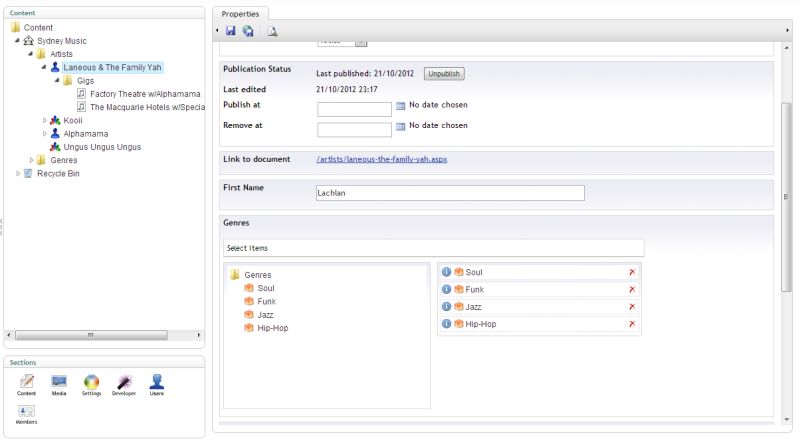Show info for selected Funk genre

(x=446, y=289)
